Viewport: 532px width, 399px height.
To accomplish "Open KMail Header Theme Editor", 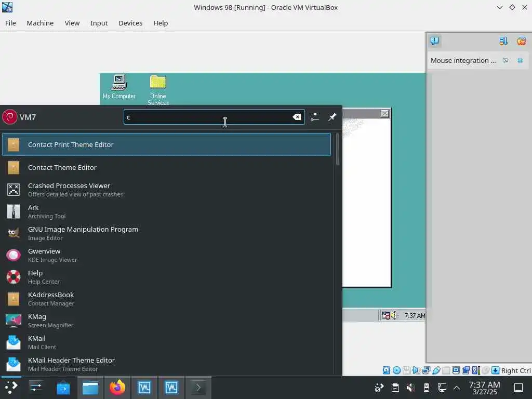I will (166, 364).
